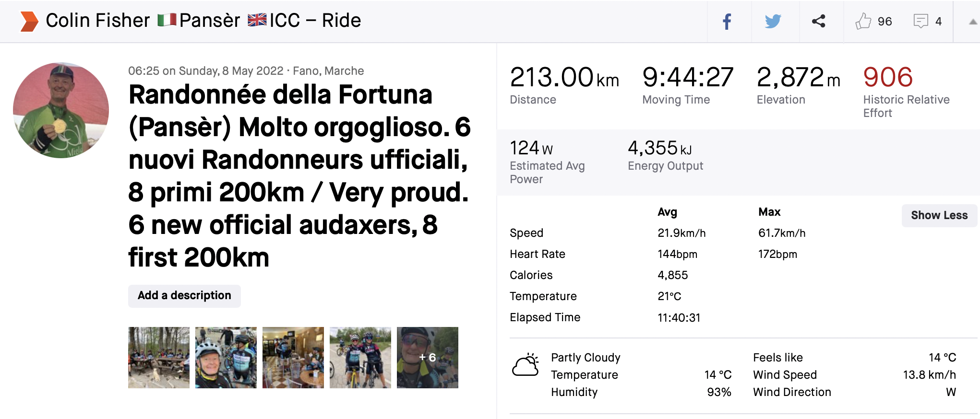Click the Partly Cloudy weather icon
The height and width of the screenshot is (419, 980).
[526, 365]
